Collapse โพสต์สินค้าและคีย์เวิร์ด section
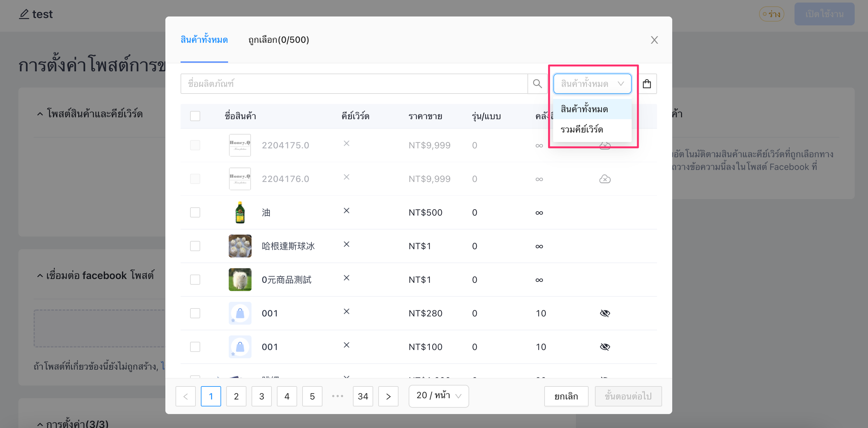 (40, 114)
